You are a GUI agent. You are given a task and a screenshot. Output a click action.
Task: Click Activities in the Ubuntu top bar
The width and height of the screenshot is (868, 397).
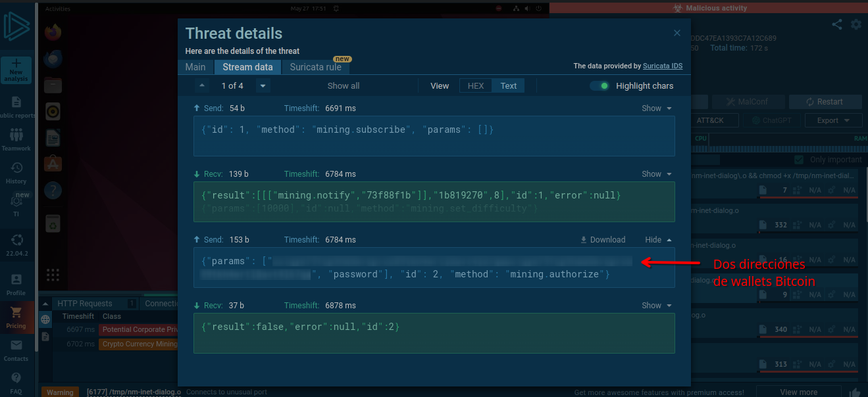pos(58,9)
